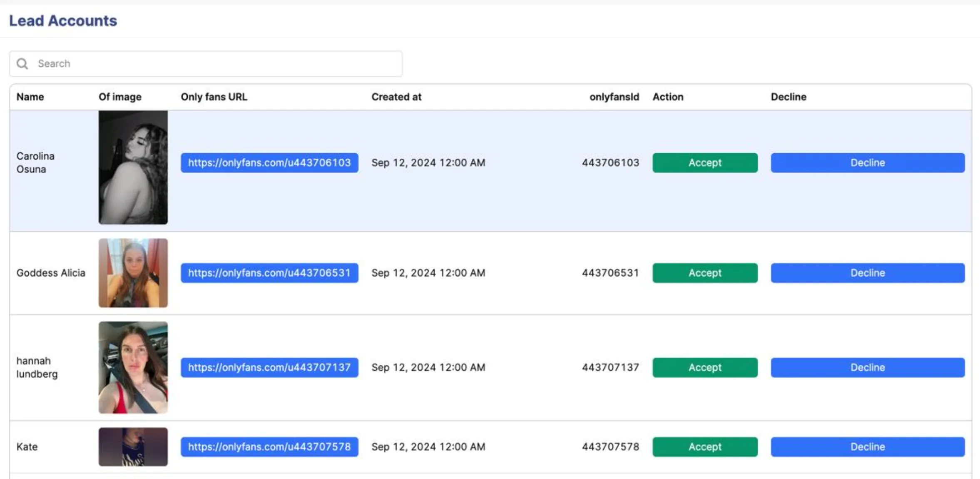Decline the Kate lead
The height and width of the screenshot is (479, 980).
coord(867,447)
